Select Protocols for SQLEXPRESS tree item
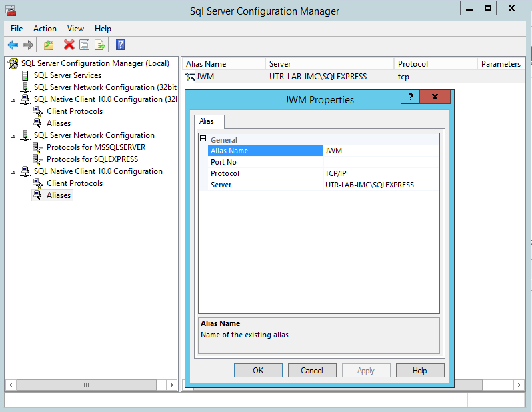 [92, 159]
